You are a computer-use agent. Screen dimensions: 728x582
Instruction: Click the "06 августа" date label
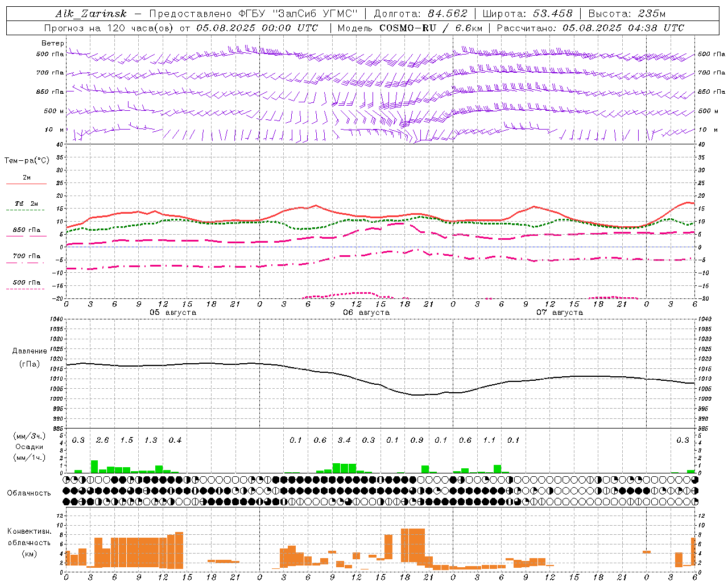point(366,312)
